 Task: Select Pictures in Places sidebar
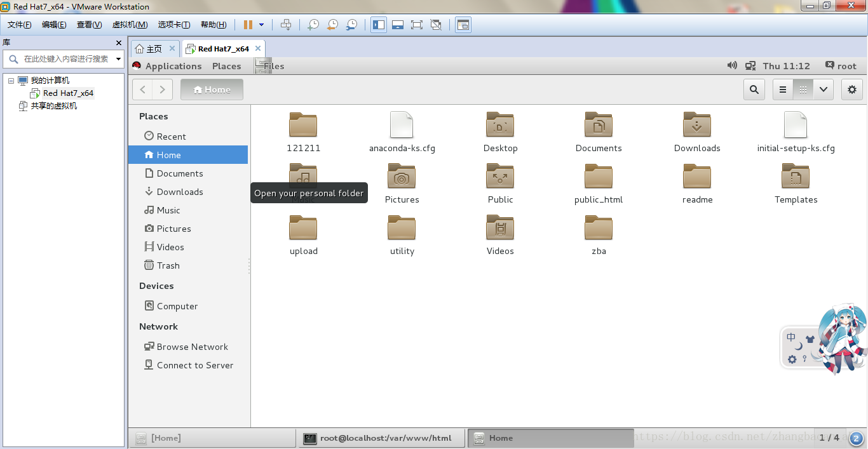188,229
